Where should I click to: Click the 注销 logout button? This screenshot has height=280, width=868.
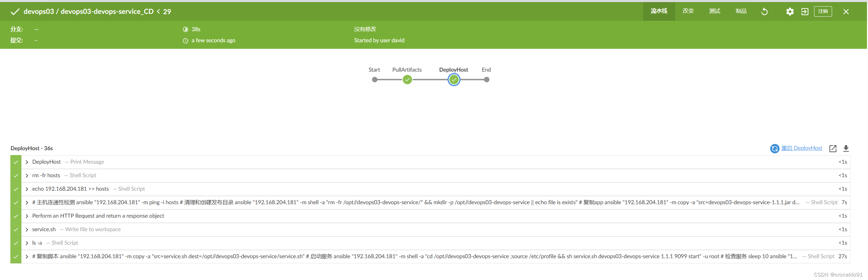(823, 11)
